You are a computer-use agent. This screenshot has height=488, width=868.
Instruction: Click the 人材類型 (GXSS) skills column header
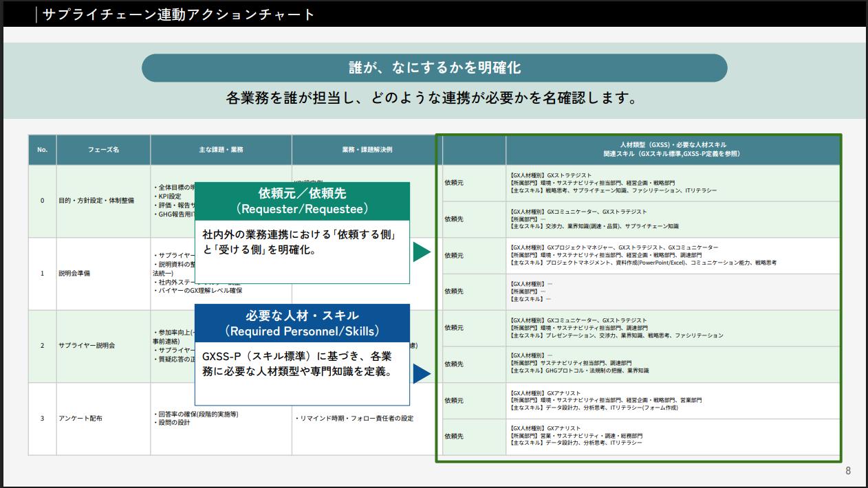(x=672, y=149)
